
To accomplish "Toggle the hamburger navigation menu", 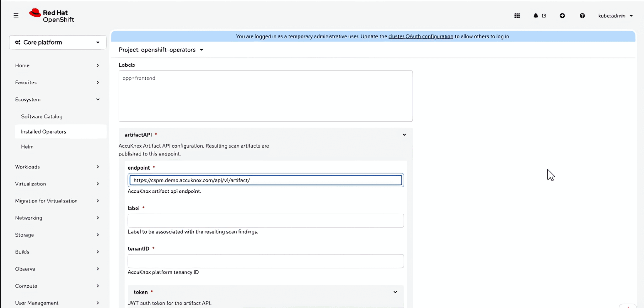I will click(x=16, y=16).
